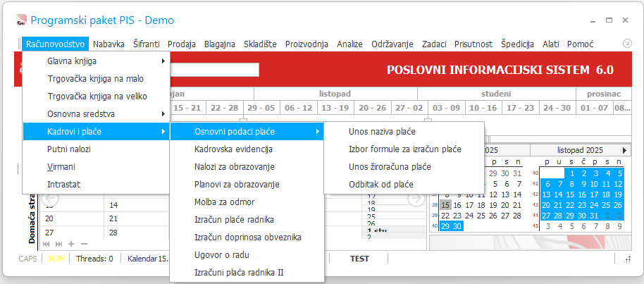The width and height of the screenshot is (644, 284).
Task: Click the studeni month header in timeline
Action: pyautogui.click(x=496, y=94)
